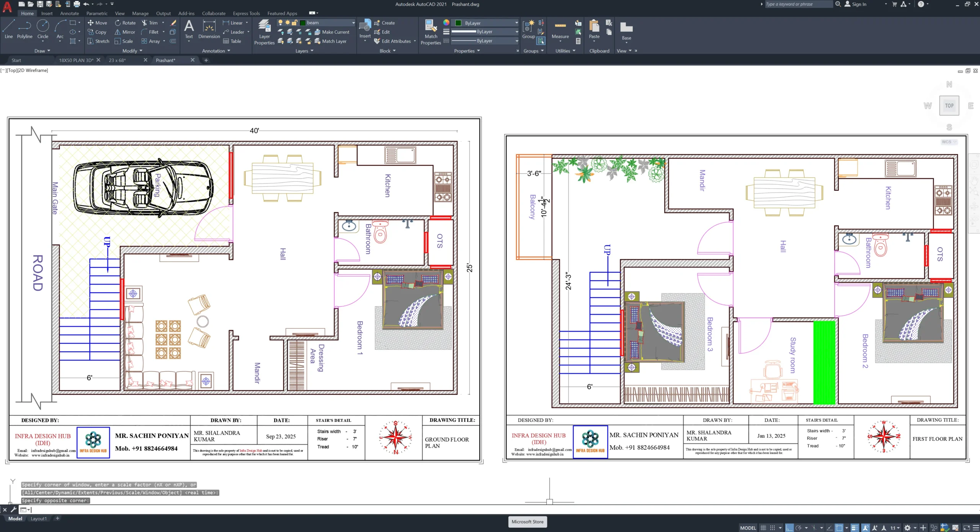Click the Mirror tool in Modify panel
The width and height of the screenshot is (980, 532).
tap(125, 32)
